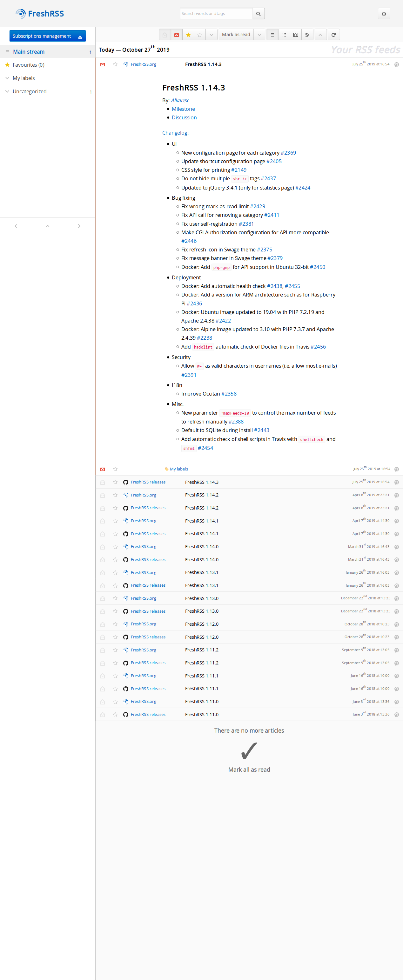Open Subscriptions management
This screenshot has width=403, height=980.
point(42,36)
